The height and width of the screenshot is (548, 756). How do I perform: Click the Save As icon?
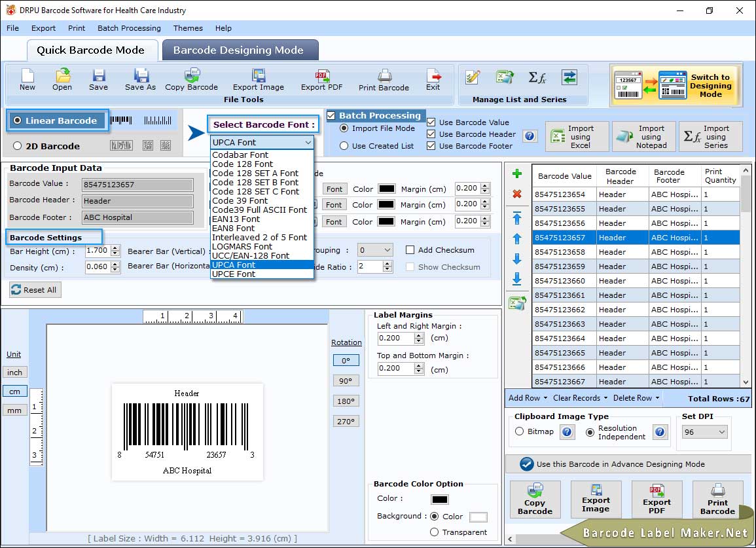point(140,79)
